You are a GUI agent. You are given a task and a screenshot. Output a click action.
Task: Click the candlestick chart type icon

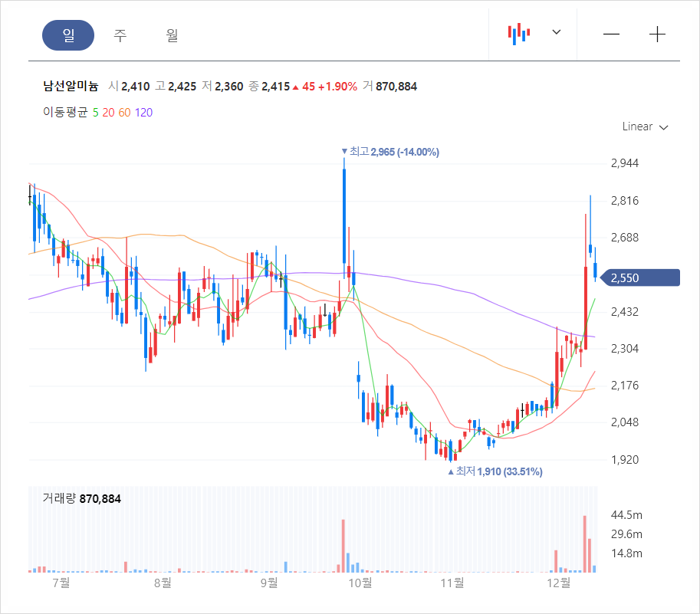519,34
